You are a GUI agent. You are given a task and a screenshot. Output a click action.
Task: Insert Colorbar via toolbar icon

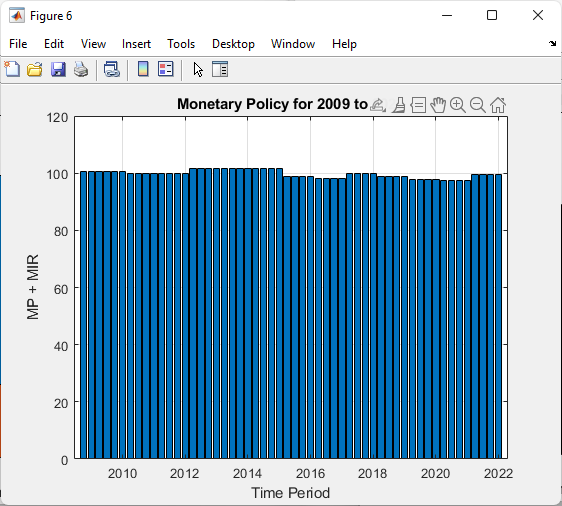[x=143, y=69]
